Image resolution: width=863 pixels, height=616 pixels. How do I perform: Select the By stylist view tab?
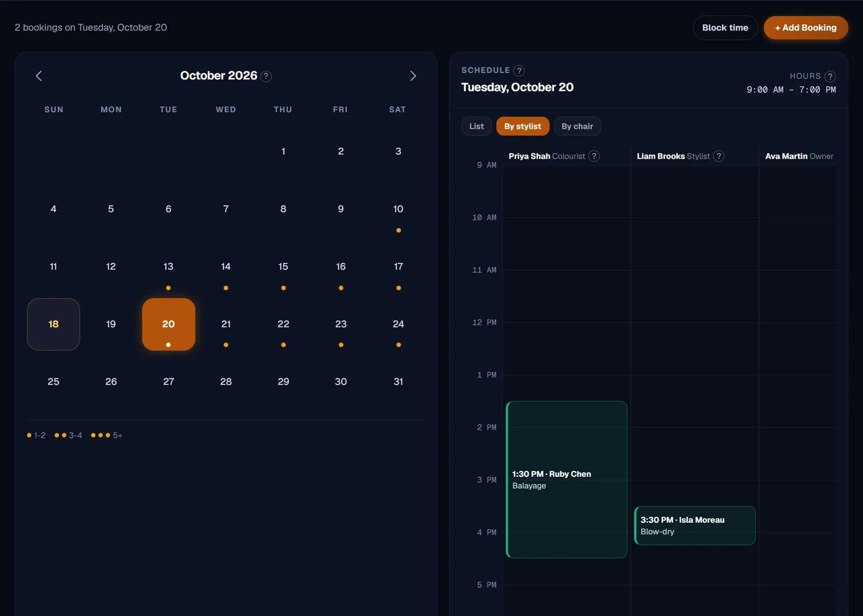pos(523,126)
